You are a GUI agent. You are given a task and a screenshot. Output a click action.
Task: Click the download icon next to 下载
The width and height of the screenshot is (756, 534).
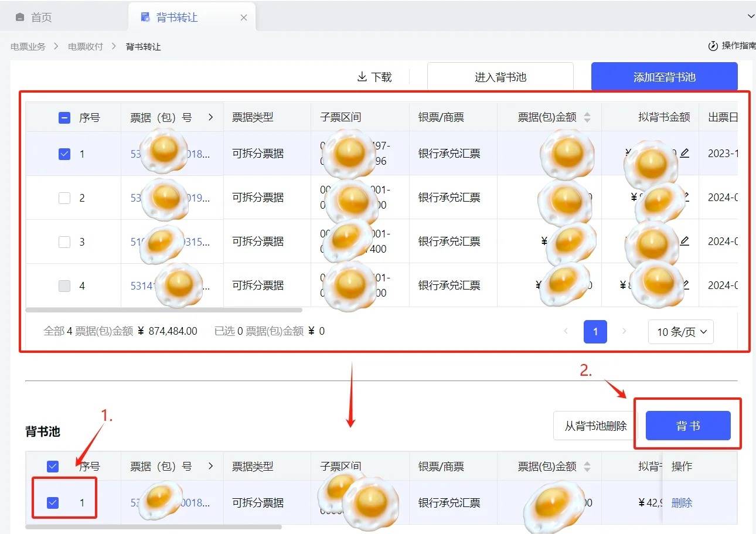point(362,77)
